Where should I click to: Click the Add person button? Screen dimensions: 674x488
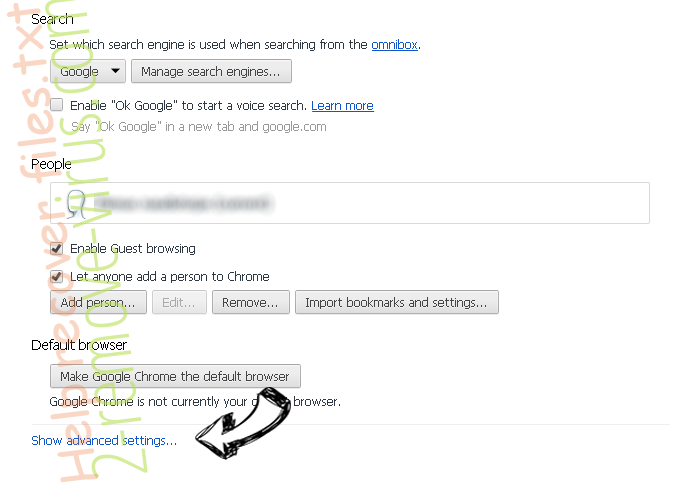[98, 302]
